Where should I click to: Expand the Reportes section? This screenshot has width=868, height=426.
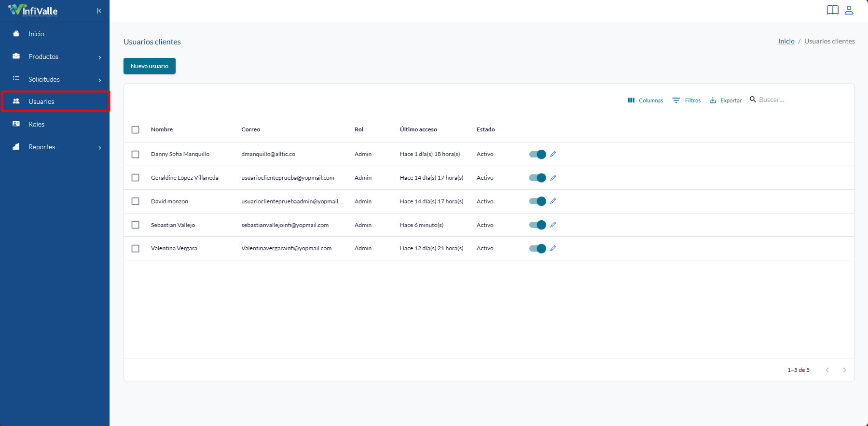point(55,147)
